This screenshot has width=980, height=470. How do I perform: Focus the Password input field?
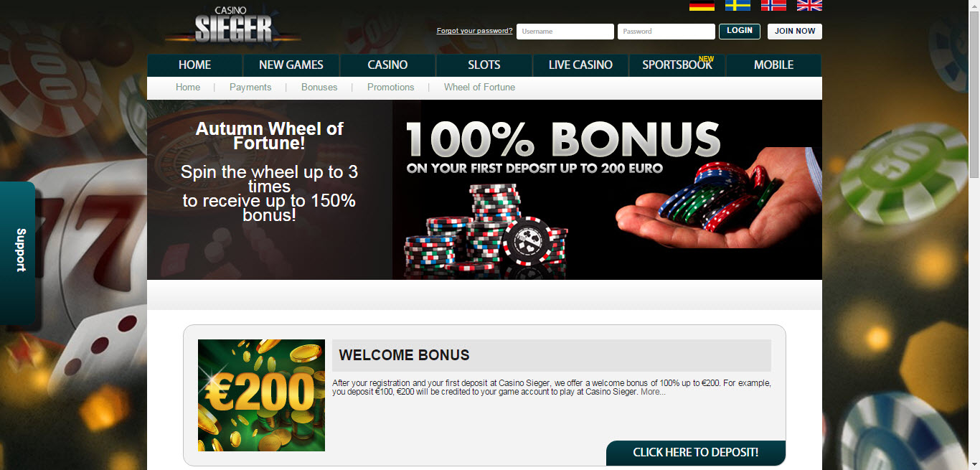click(666, 32)
